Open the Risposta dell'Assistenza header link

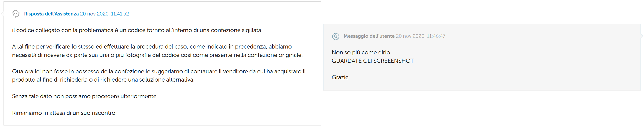click(x=51, y=14)
